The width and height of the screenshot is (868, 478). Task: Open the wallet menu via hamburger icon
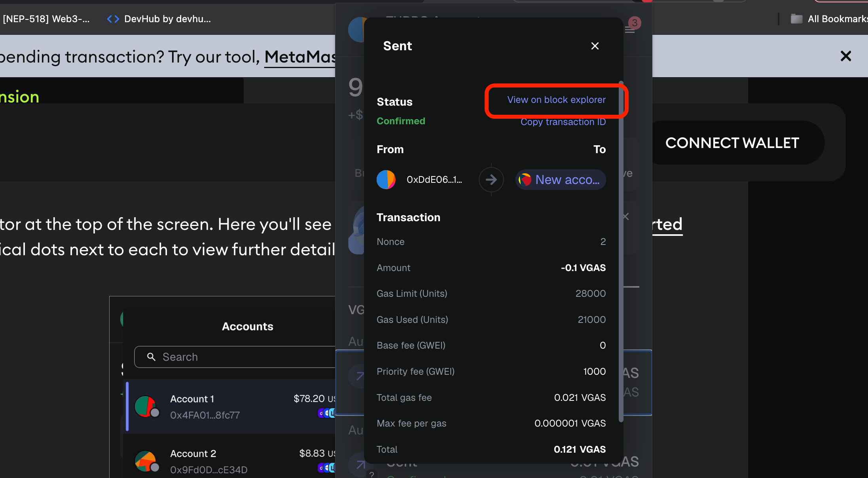631,30
